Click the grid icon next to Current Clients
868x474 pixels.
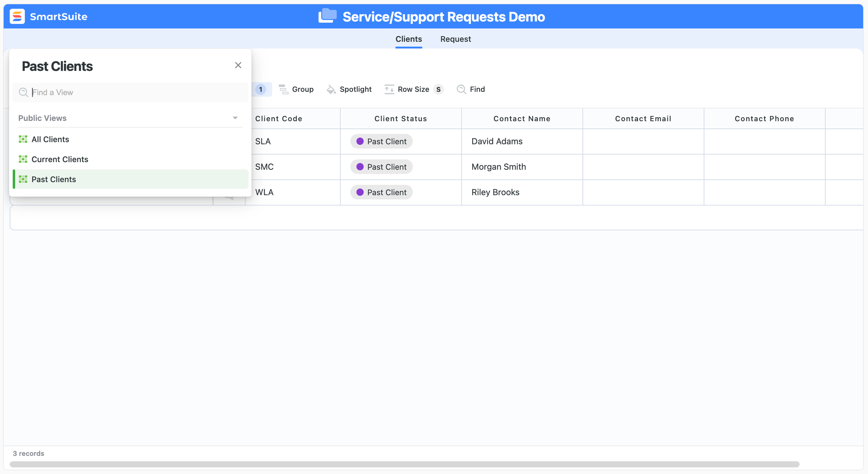coord(23,159)
